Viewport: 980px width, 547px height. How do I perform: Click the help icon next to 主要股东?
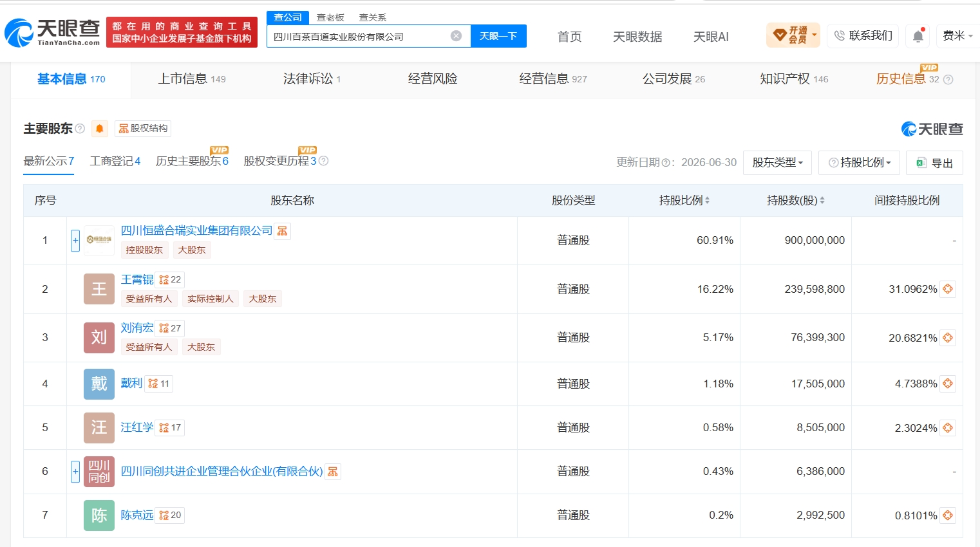80,129
